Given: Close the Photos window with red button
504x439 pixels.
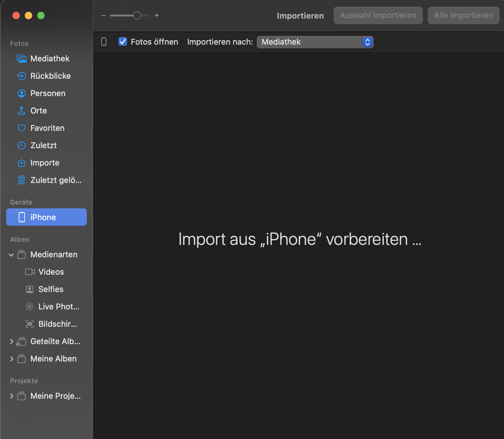Looking at the screenshot, I should 16,16.
